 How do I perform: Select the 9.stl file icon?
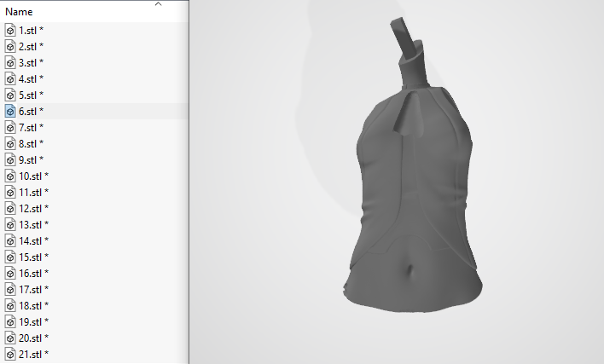[10, 159]
